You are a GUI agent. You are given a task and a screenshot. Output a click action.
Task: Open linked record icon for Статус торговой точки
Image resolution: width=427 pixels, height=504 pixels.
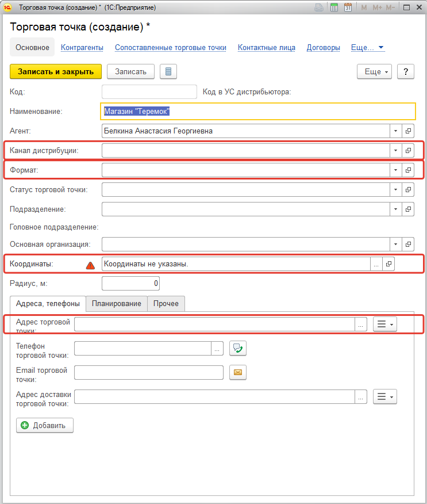[408, 190]
